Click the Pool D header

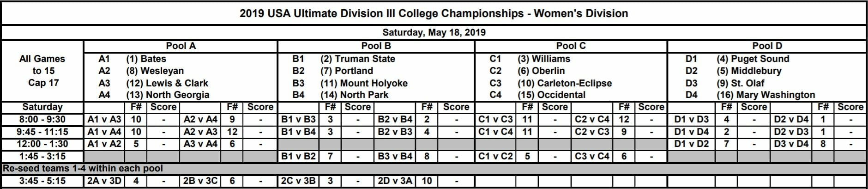(x=767, y=46)
